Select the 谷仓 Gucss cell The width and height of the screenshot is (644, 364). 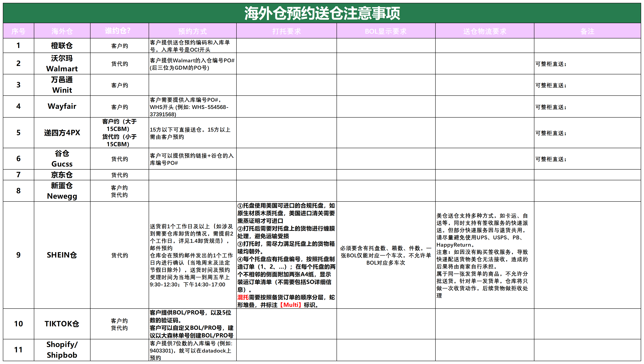pos(62,158)
